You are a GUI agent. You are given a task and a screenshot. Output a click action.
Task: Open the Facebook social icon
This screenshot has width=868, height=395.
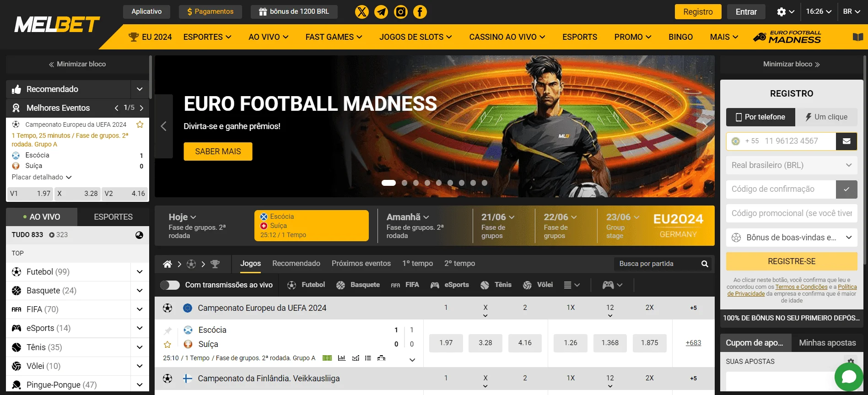click(420, 12)
